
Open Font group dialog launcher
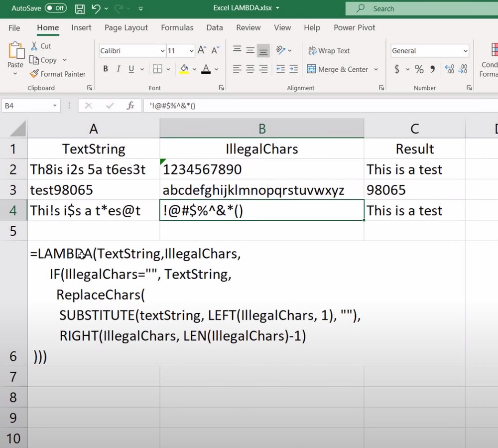point(222,88)
